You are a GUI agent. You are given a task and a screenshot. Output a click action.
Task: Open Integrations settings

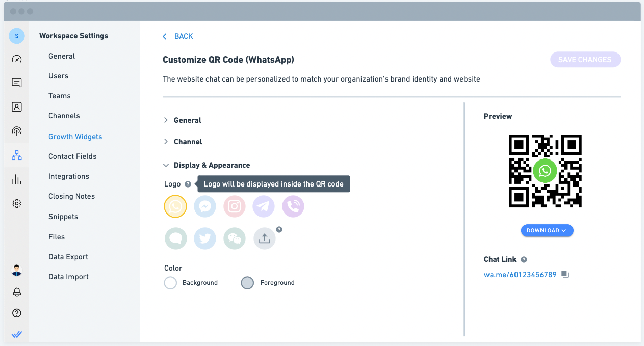click(69, 176)
